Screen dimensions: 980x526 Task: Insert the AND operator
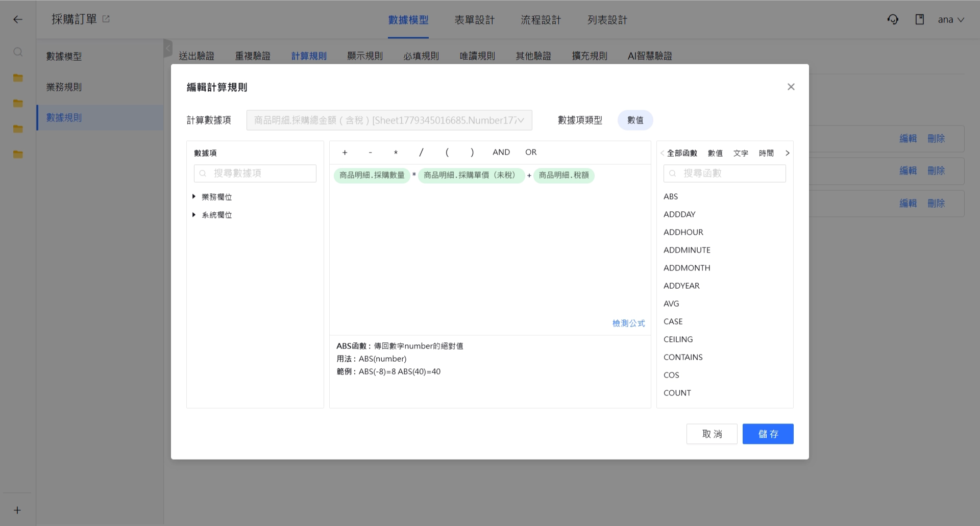(x=501, y=152)
